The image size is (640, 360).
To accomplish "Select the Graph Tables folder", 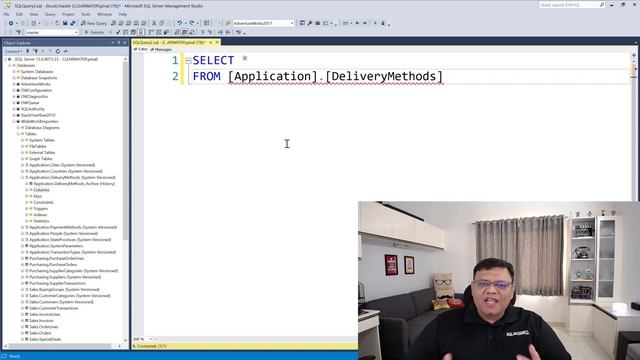I will click(41, 159).
